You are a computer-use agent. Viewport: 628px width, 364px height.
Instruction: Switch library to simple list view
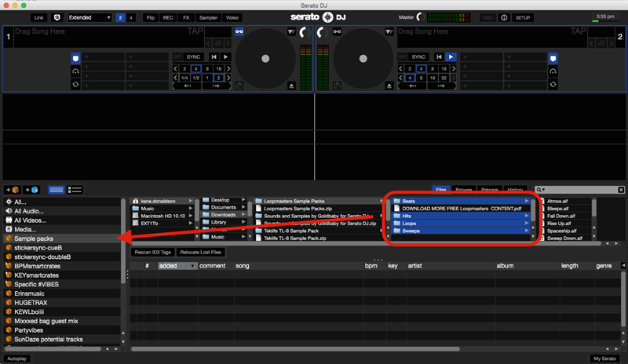pyautogui.click(x=56, y=190)
